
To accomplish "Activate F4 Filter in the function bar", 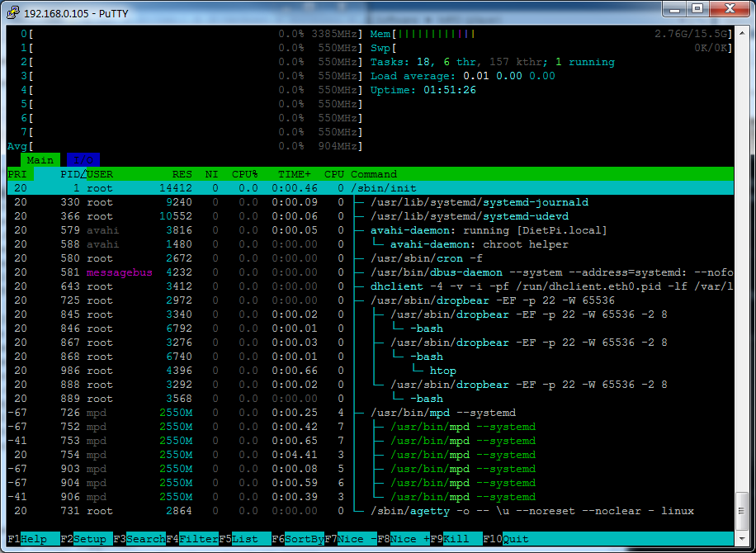I will click(x=198, y=539).
